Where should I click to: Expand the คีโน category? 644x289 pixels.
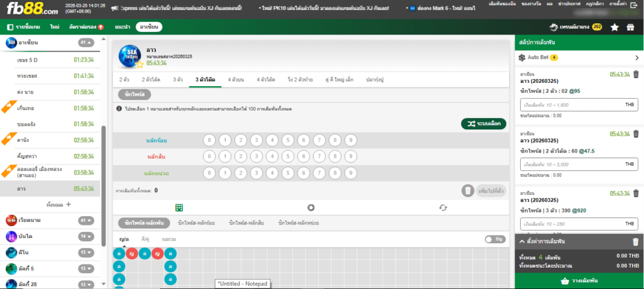coord(86,253)
